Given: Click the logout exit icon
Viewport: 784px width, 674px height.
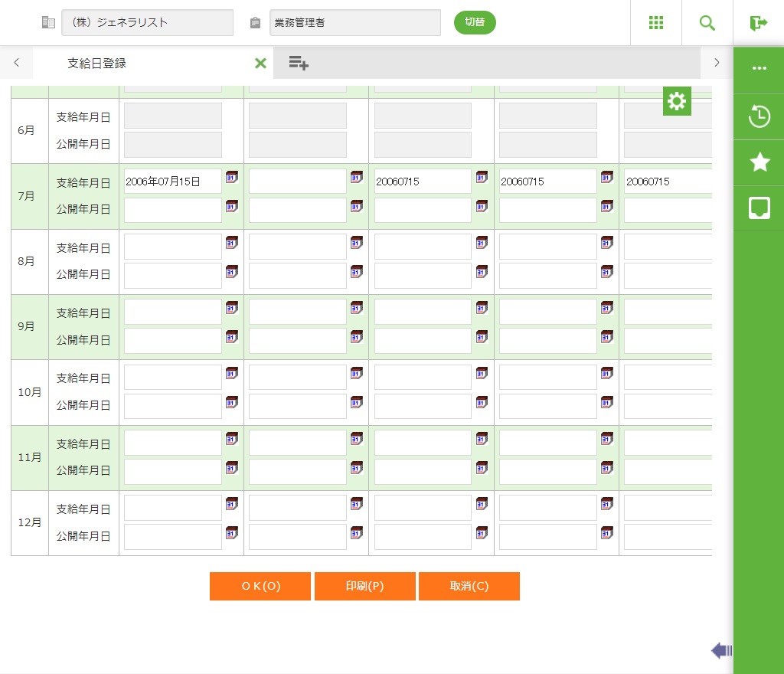Looking at the screenshot, I should coord(759,23).
